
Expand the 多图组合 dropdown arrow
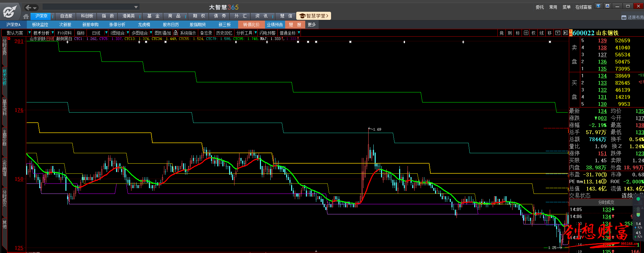coord(151,33)
